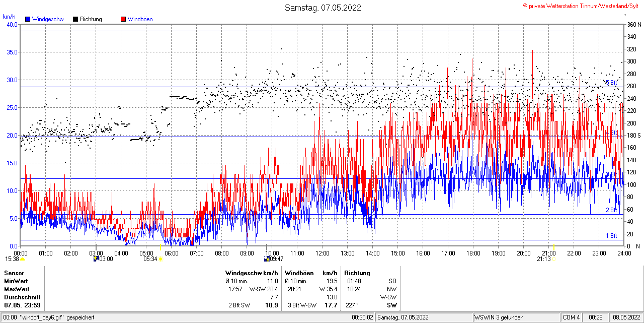The width and height of the screenshot is (644, 323).
Task: Click the status bar date Samstag, 07.05.2022
Action: tap(403, 317)
